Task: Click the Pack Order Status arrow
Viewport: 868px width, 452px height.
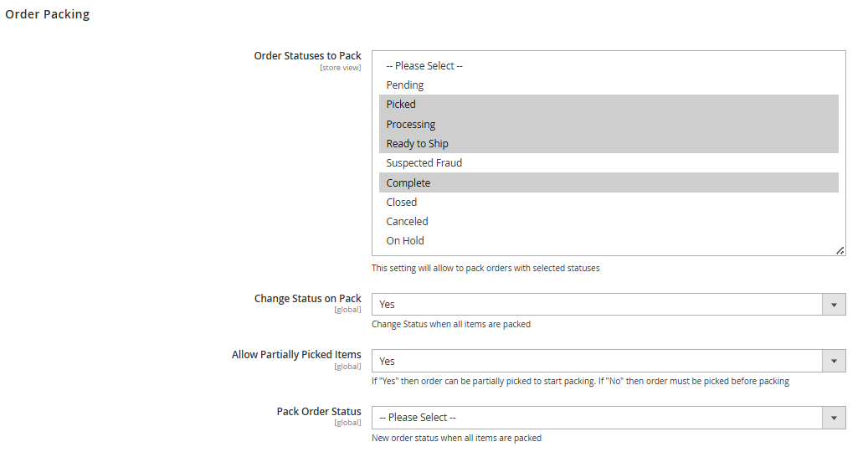Action: click(x=834, y=417)
